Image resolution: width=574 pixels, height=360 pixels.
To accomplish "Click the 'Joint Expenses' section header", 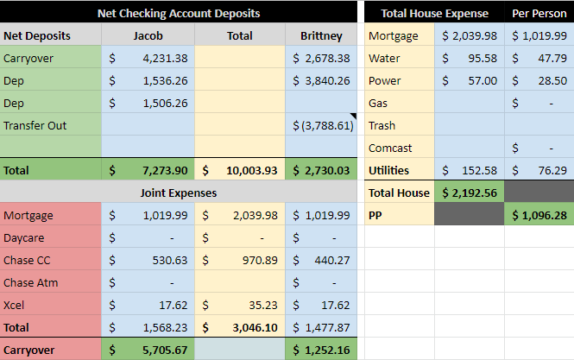I will click(x=178, y=192).
